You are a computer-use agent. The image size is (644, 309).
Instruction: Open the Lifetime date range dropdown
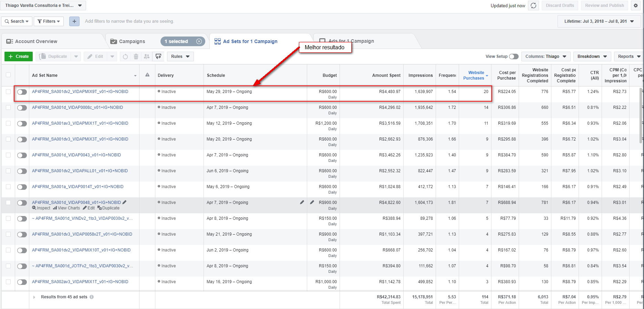pyautogui.click(x=599, y=21)
